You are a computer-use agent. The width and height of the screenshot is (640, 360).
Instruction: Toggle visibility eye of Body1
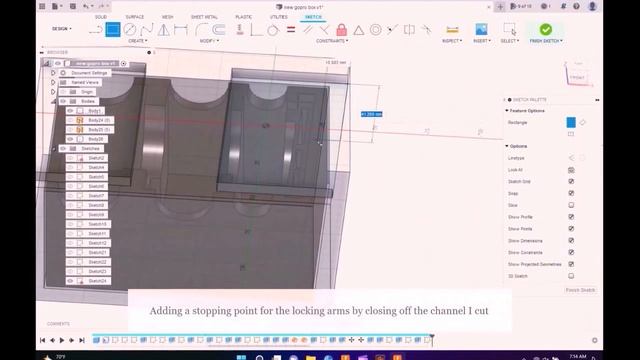point(70,111)
